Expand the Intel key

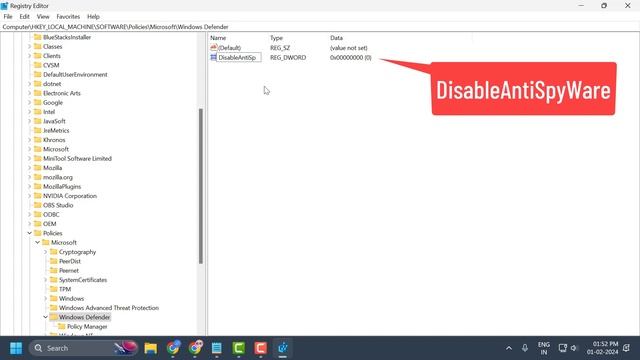click(x=29, y=112)
